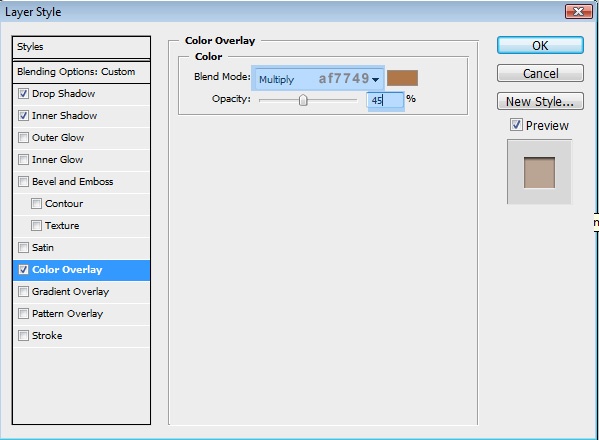This screenshot has height=440, width=599.
Task: Focus the Opacity percentage input field
Action: [385, 100]
